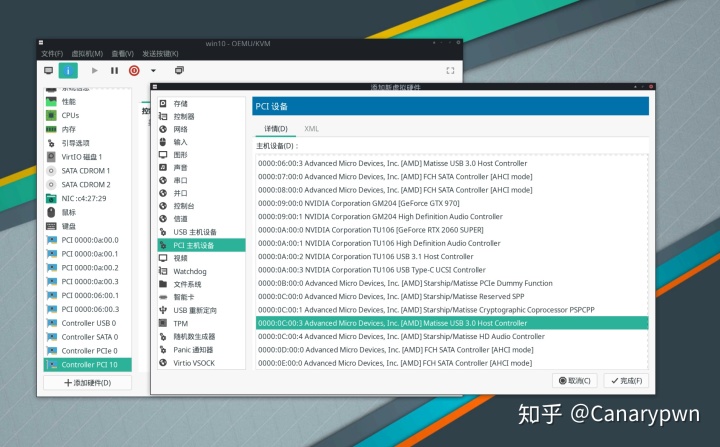720x447 pixels.
Task: Select 信道 channel hardware type
Action: coord(201,219)
